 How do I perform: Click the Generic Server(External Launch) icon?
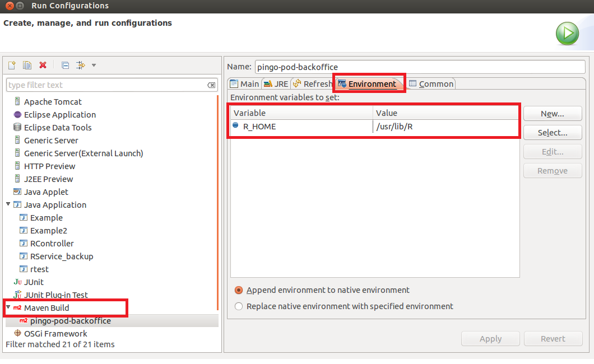(x=17, y=153)
